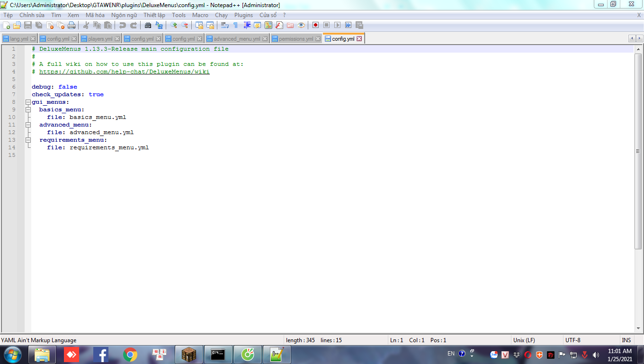Click the Unix (LF) line ending field
The height and width of the screenshot is (364, 644).
(537, 340)
